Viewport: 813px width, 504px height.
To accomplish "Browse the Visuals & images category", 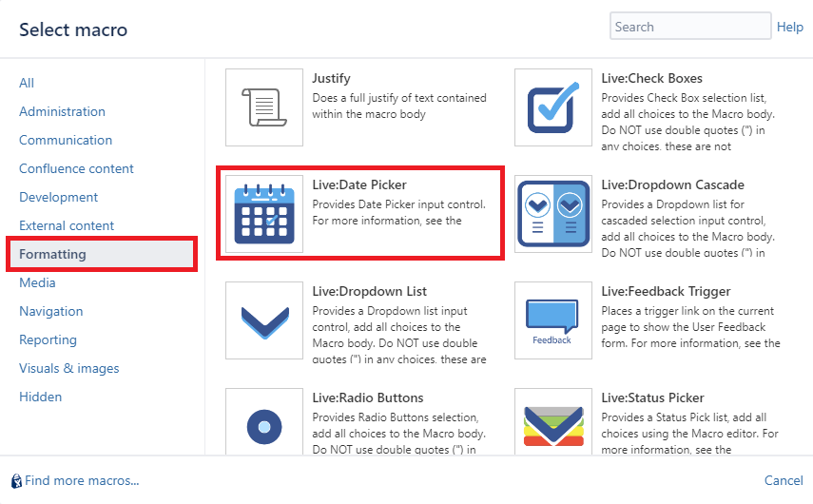I will (x=68, y=368).
